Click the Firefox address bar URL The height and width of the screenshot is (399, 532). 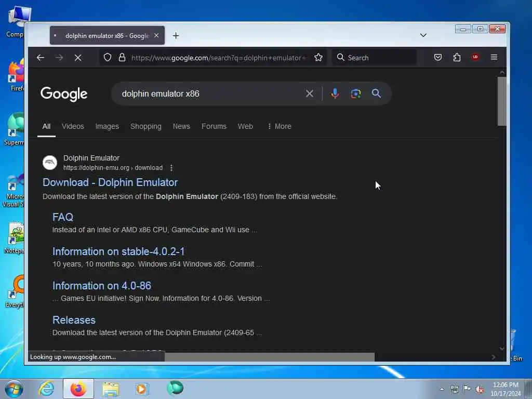(218, 58)
